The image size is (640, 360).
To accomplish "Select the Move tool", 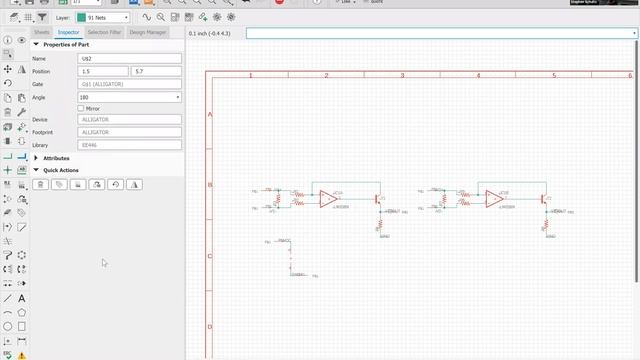I will point(7,69).
